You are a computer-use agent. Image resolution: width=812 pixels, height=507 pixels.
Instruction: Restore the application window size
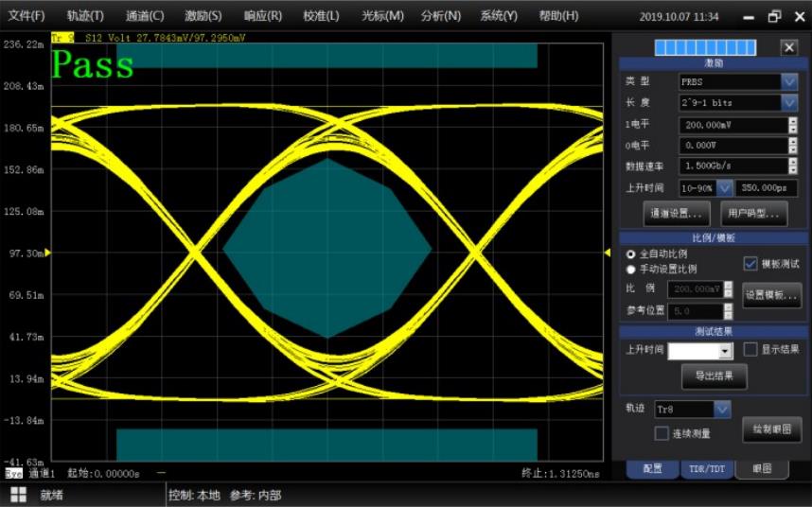click(x=774, y=16)
